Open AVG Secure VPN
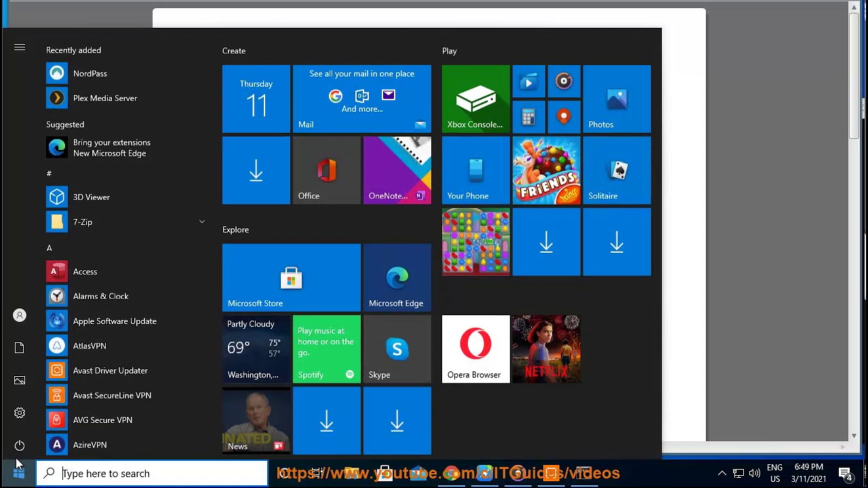Viewport: 868px width, 488px height. (x=125, y=420)
